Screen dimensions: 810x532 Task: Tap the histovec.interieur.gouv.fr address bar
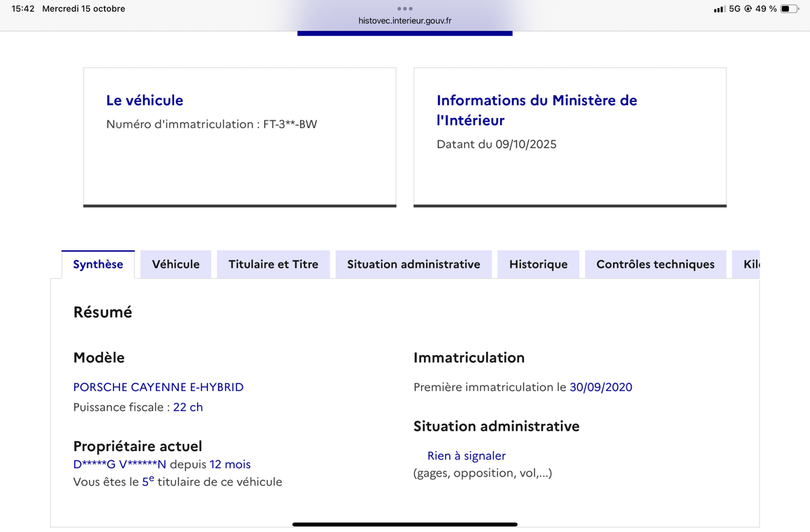(x=405, y=20)
